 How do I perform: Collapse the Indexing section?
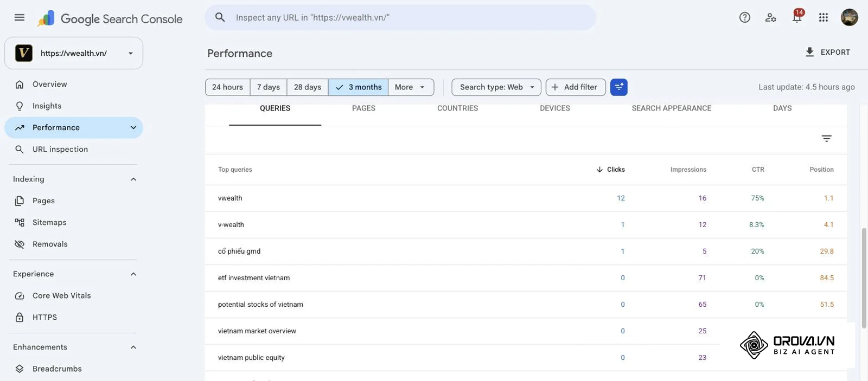point(133,179)
